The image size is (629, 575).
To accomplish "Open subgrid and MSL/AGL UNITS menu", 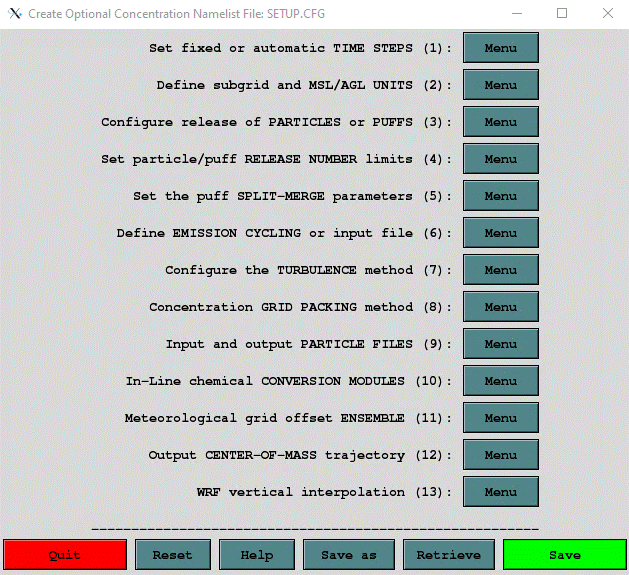I will (500, 85).
